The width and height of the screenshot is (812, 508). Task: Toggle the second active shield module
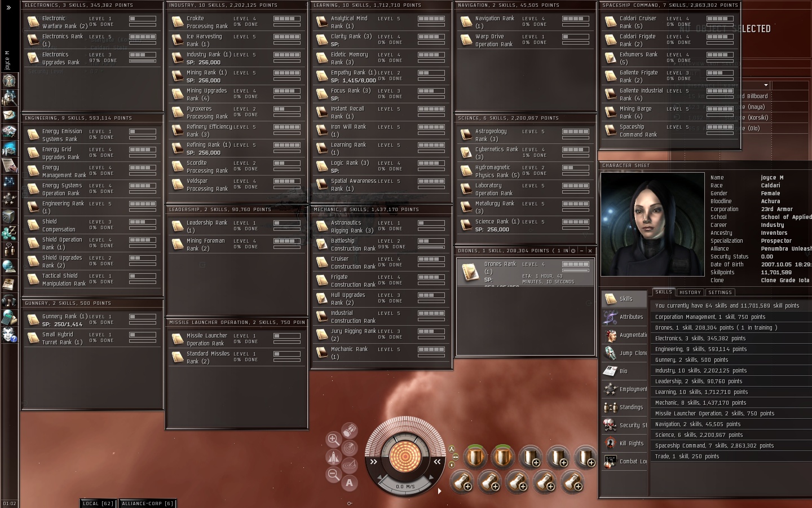(502, 457)
